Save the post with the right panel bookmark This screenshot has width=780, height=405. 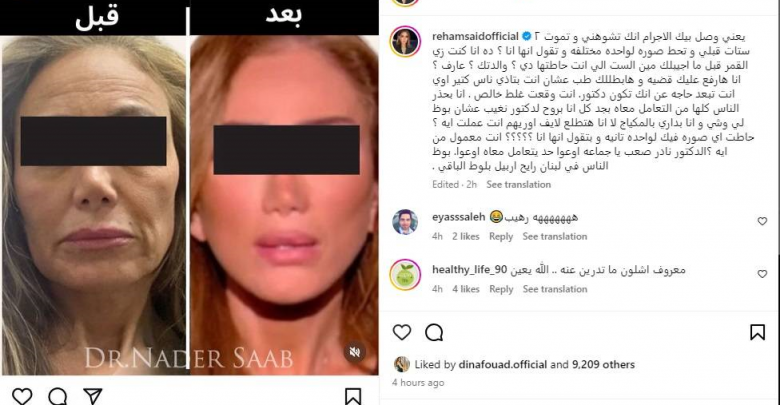[757, 332]
